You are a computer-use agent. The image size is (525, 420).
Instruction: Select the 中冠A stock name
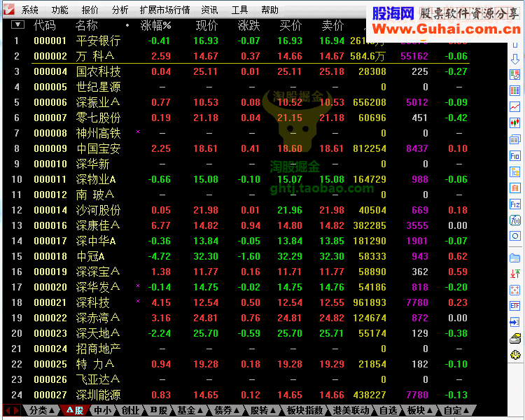(x=90, y=256)
